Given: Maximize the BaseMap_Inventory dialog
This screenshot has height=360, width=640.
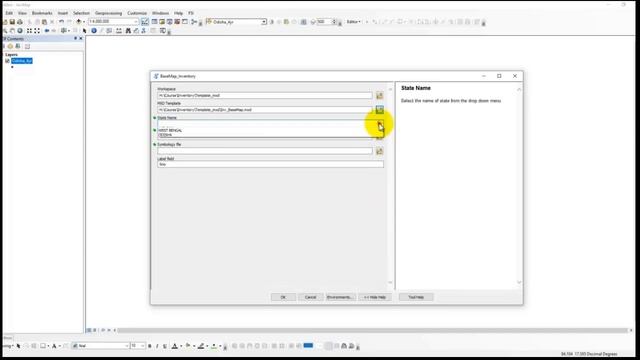Looking at the screenshot, I should click(499, 76).
